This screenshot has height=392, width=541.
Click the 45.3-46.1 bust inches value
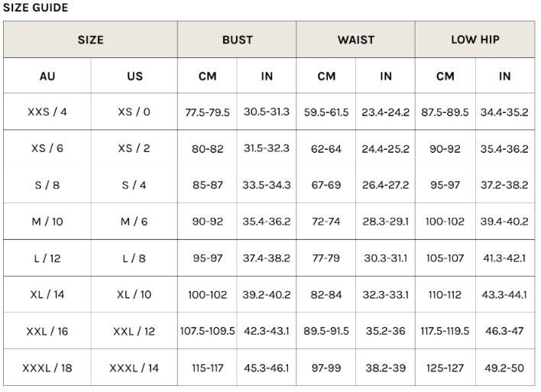266,368
